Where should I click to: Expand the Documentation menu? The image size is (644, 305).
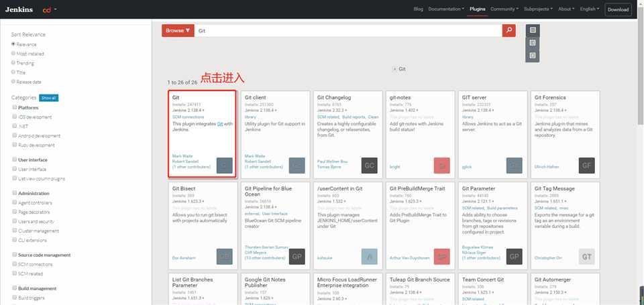[446, 9]
